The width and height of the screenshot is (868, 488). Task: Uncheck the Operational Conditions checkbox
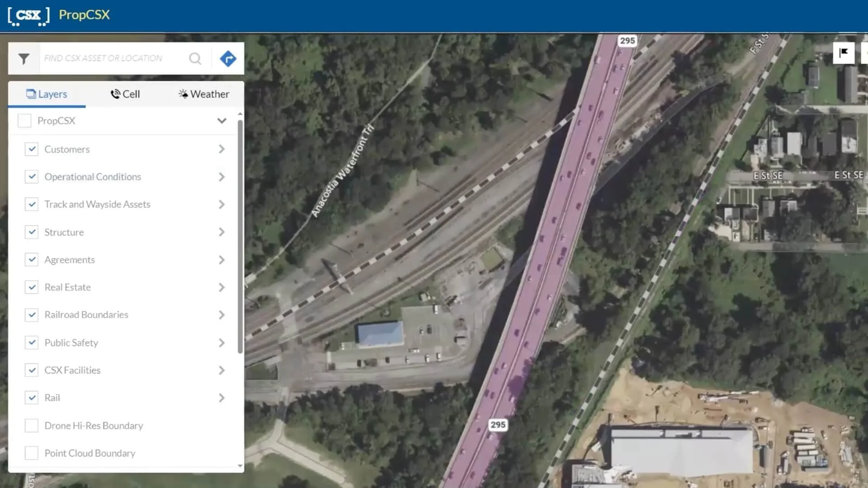coord(32,177)
